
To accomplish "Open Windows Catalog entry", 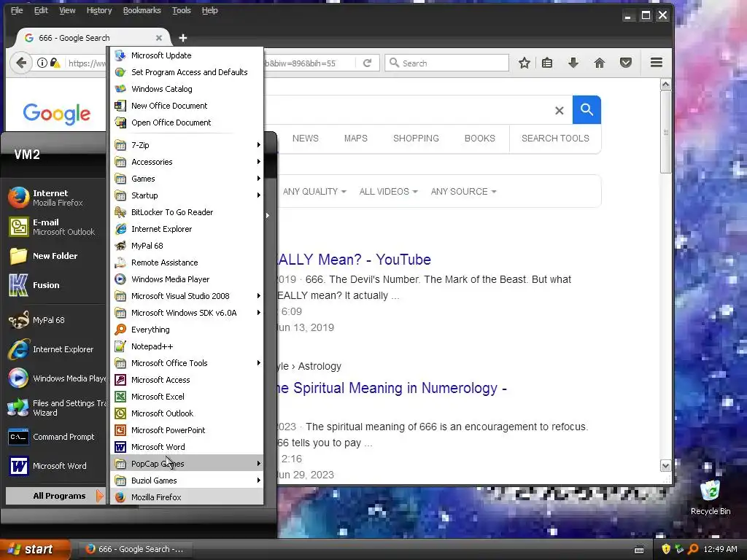I will [186, 88].
